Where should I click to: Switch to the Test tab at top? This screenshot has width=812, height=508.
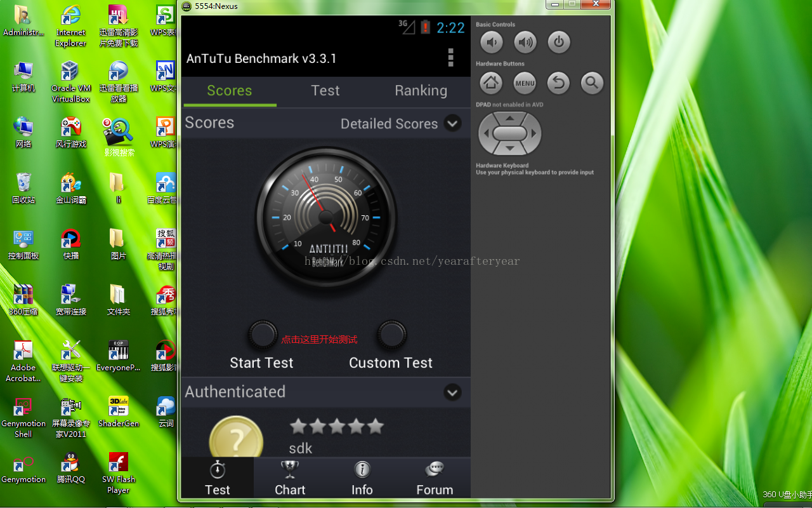tap(325, 91)
